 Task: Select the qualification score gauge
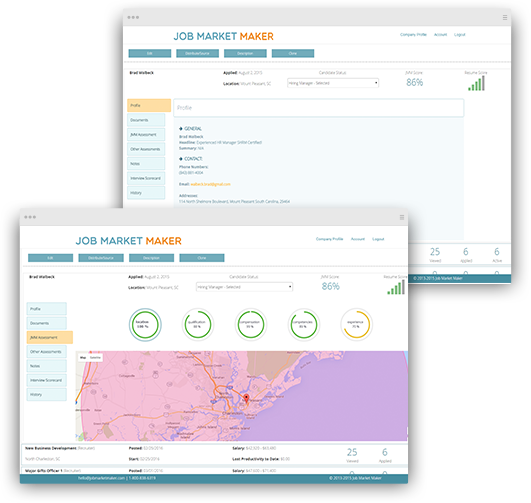pyautogui.click(x=198, y=324)
